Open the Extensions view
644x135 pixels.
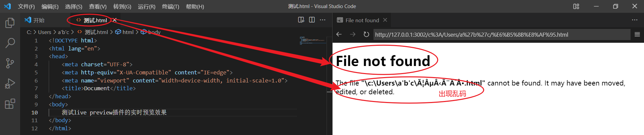(10, 104)
